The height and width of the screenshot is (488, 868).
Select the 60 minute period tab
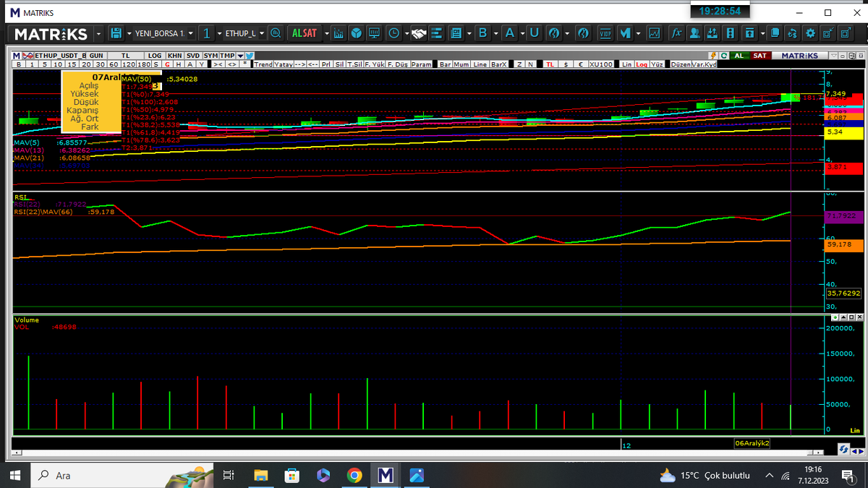(x=114, y=64)
